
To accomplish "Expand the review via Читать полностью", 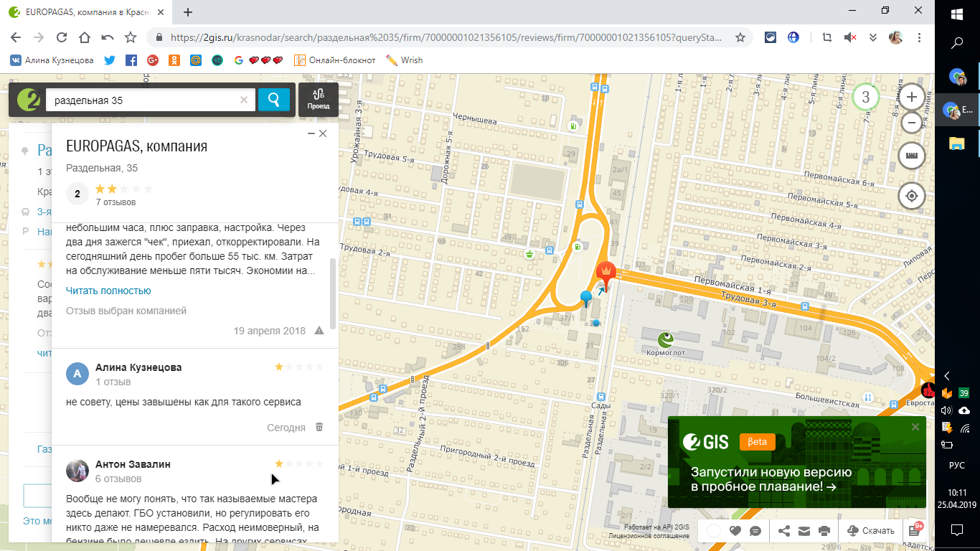I will 108,291.
